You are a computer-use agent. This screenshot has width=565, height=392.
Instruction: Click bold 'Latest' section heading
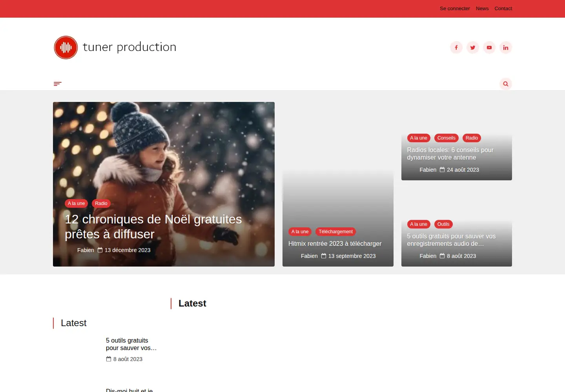[192, 303]
